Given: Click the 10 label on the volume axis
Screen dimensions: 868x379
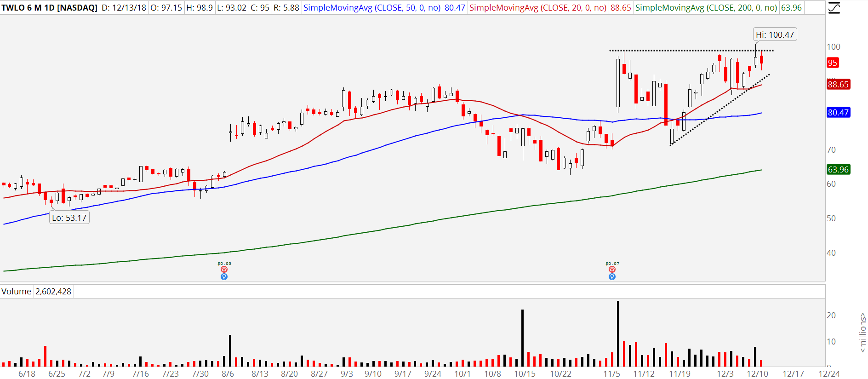Looking at the screenshot, I should point(831,342).
